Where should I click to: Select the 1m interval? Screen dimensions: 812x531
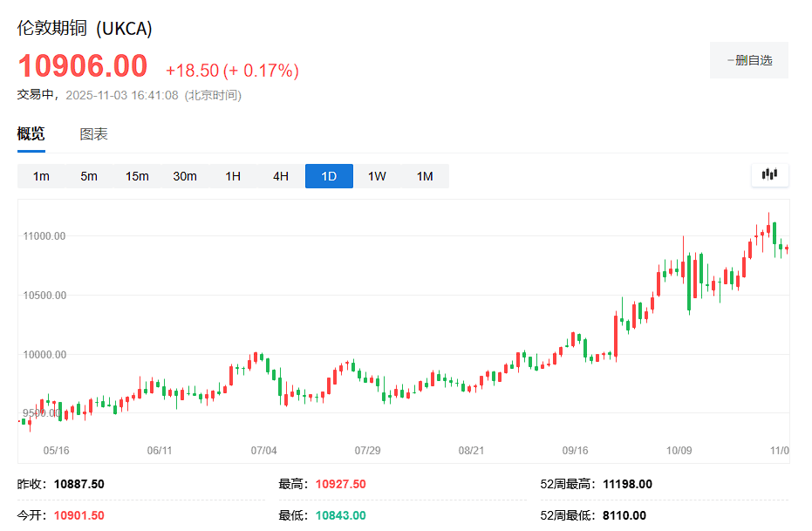pos(41,176)
